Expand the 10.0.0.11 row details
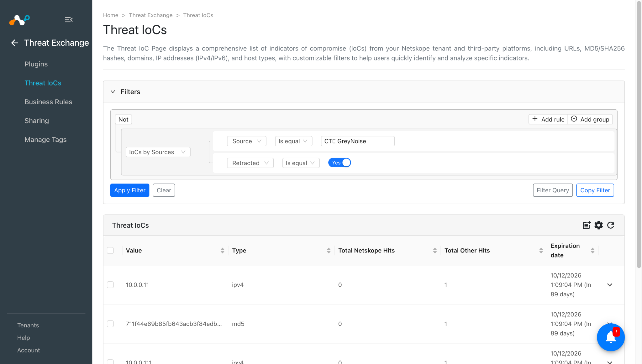Image resolution: width=642 pixels, height=364 pixels. [610, 285]
